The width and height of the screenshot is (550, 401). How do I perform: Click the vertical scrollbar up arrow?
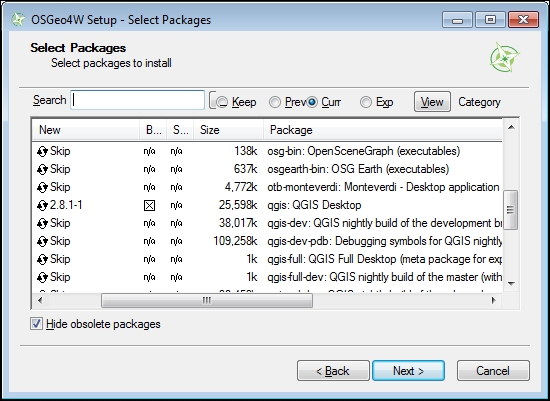511,127
